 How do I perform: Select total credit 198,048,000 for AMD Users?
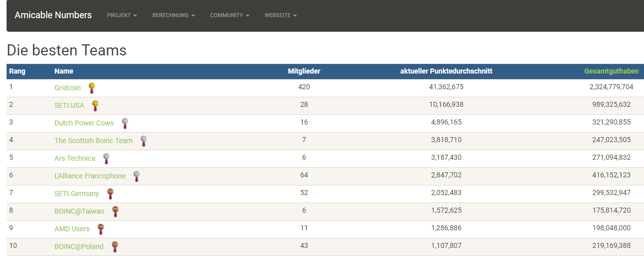[611, 228]
